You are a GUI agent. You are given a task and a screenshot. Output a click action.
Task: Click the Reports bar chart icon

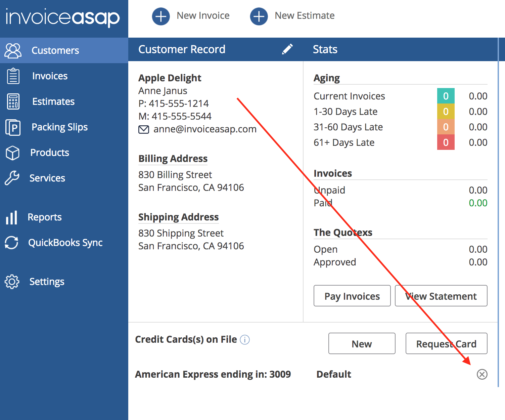tap(12, 217)
